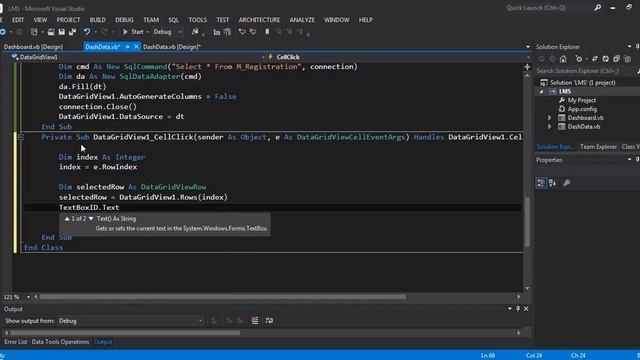Open the editor zoom level dropdown

coord(28,297)
